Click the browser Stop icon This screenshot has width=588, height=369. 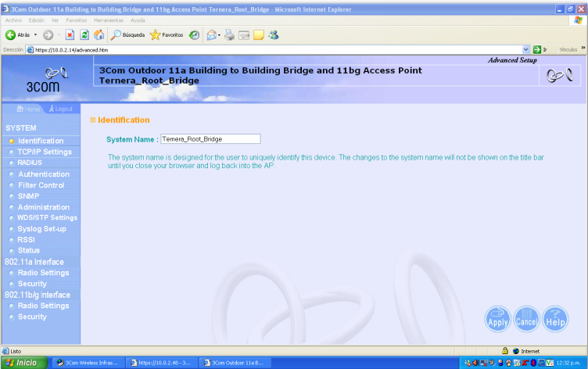(x=70, y=34)
